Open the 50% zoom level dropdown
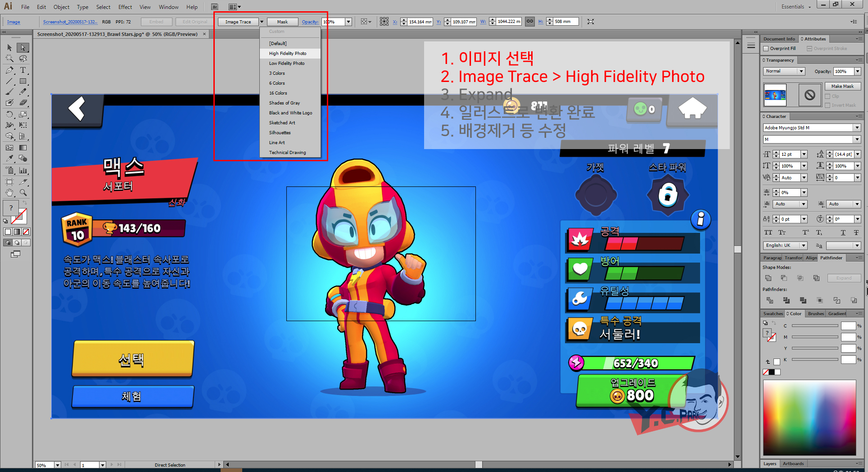 pos(58,465)
